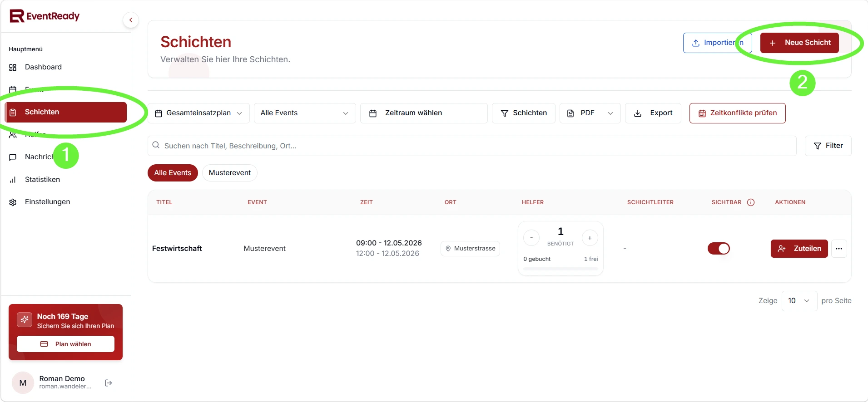Click Zeitkonflikte prüfen
The width and height of the screenshot is (868, 402).
[737, 113]
